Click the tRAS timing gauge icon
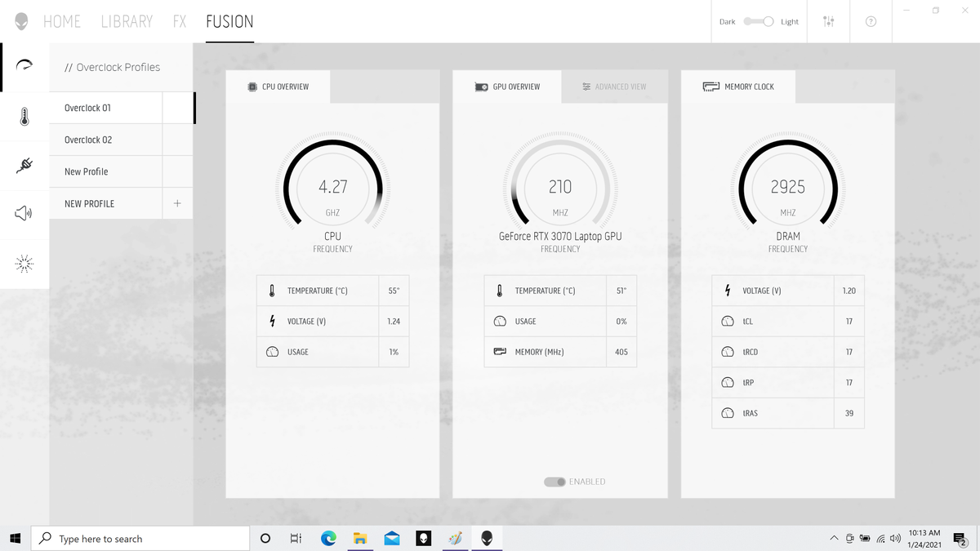 [x=728, y=413]
